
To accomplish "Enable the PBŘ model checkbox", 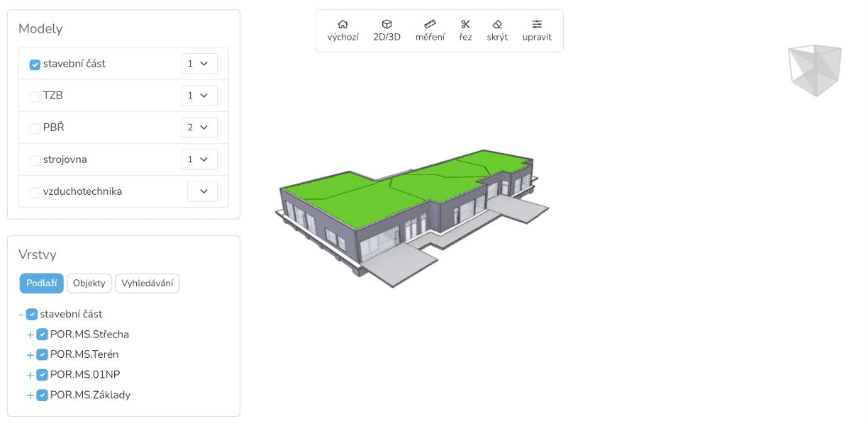I will (x=35, y=128).
